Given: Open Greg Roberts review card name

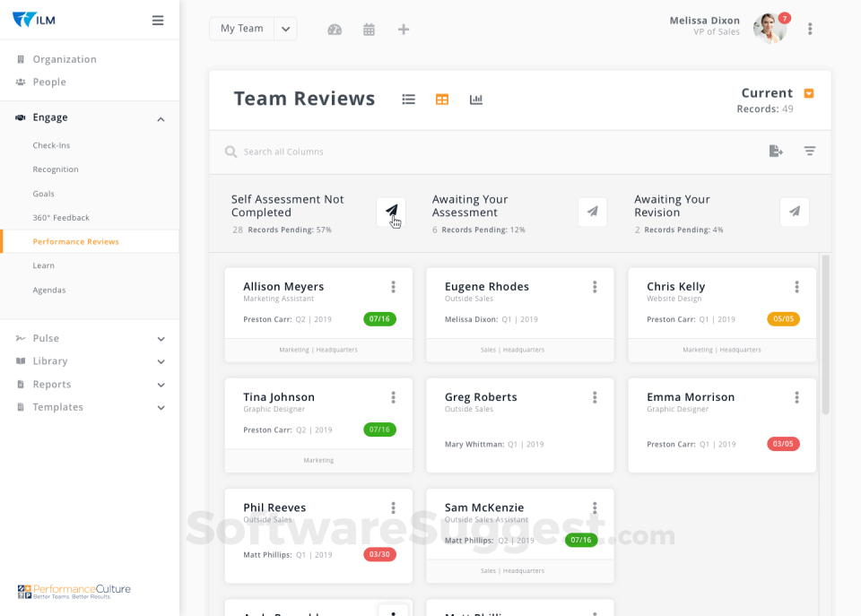Looking at the screenshot, I should point(481,397).
